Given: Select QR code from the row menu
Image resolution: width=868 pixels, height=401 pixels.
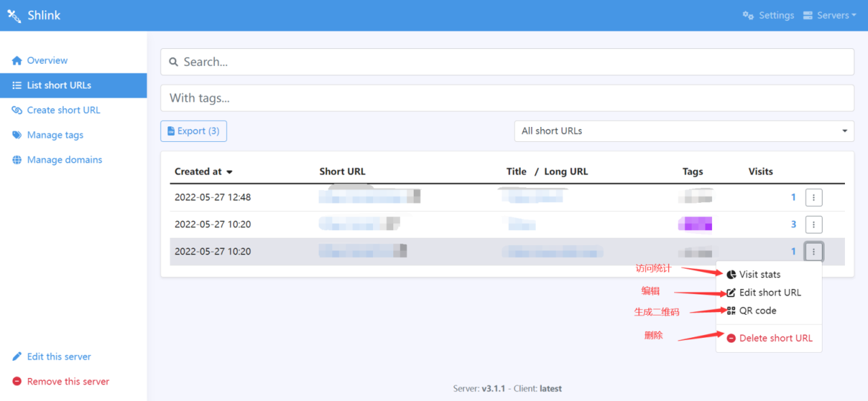Looking at the screenshot, I should 757,311.
